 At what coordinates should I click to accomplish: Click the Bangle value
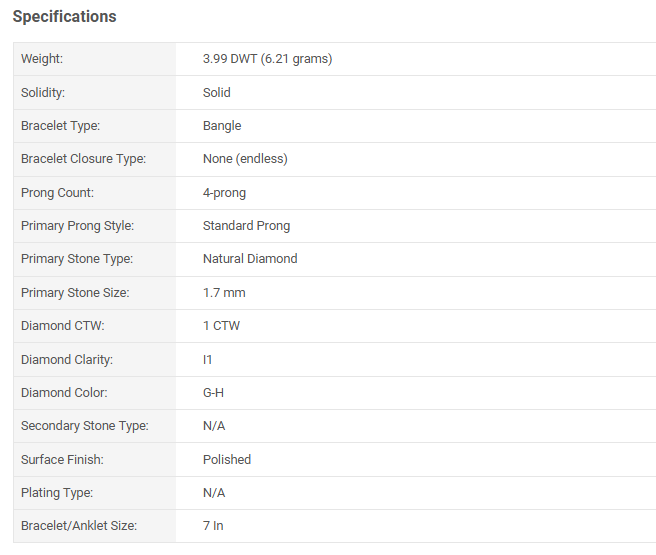point(222,126)
